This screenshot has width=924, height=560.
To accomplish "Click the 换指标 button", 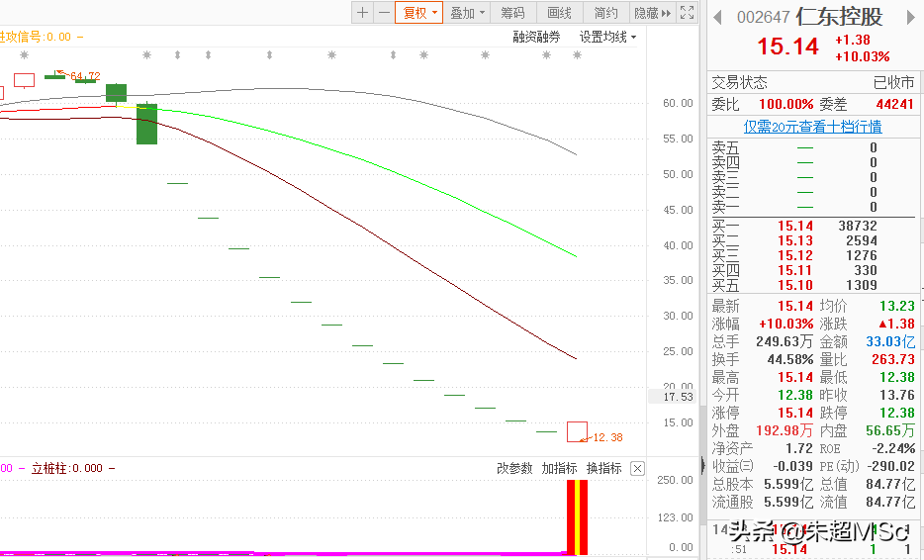I will coord(603,468).
